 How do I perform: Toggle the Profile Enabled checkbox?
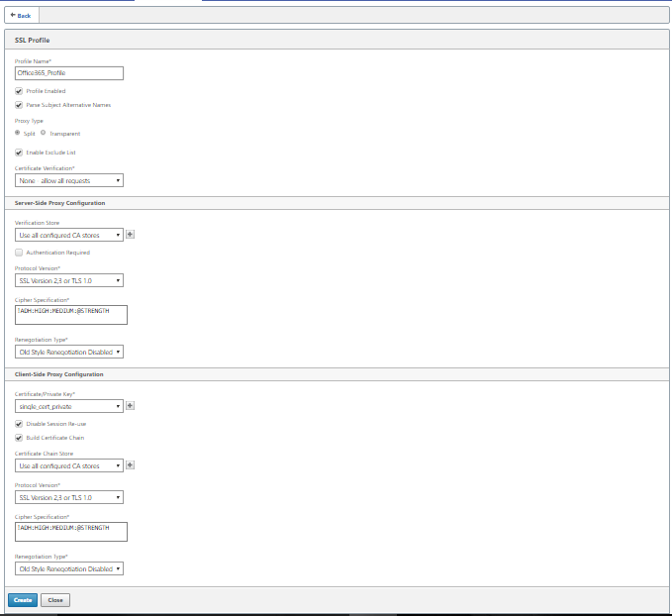[19, 91]
